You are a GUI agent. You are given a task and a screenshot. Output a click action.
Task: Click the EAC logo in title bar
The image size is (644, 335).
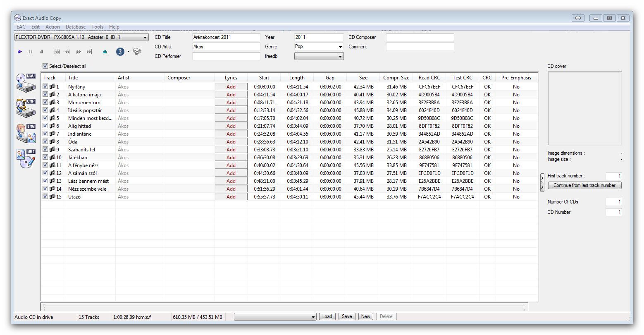pyautogui.click(x=18, y=18)
